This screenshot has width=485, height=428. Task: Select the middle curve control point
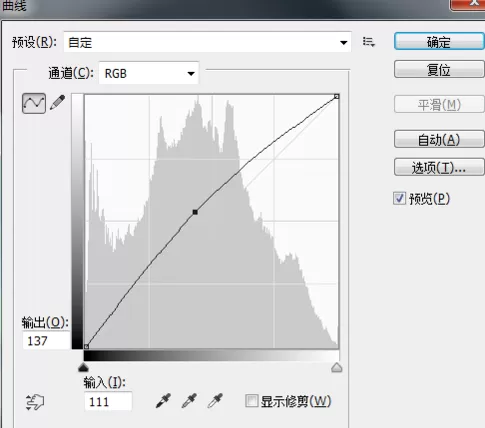tap(195, 212)
